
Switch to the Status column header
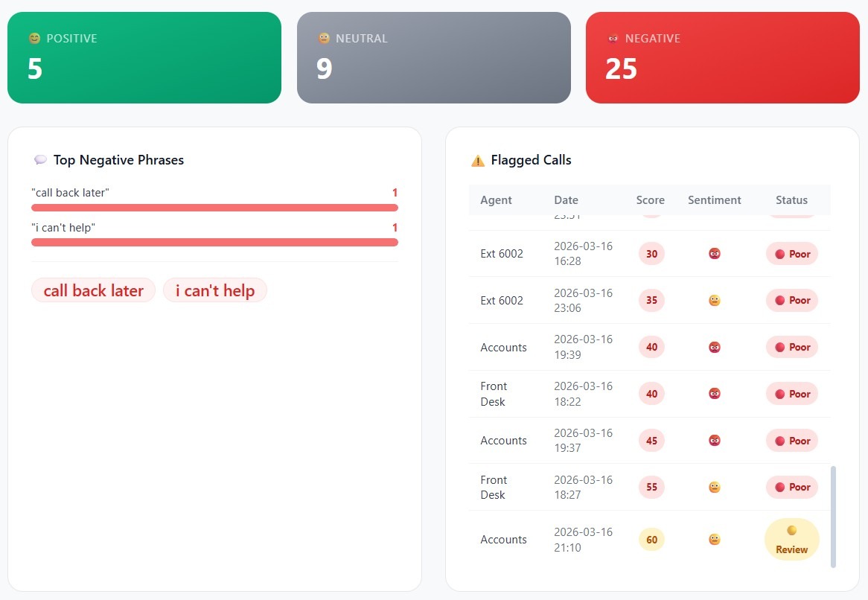791,200
